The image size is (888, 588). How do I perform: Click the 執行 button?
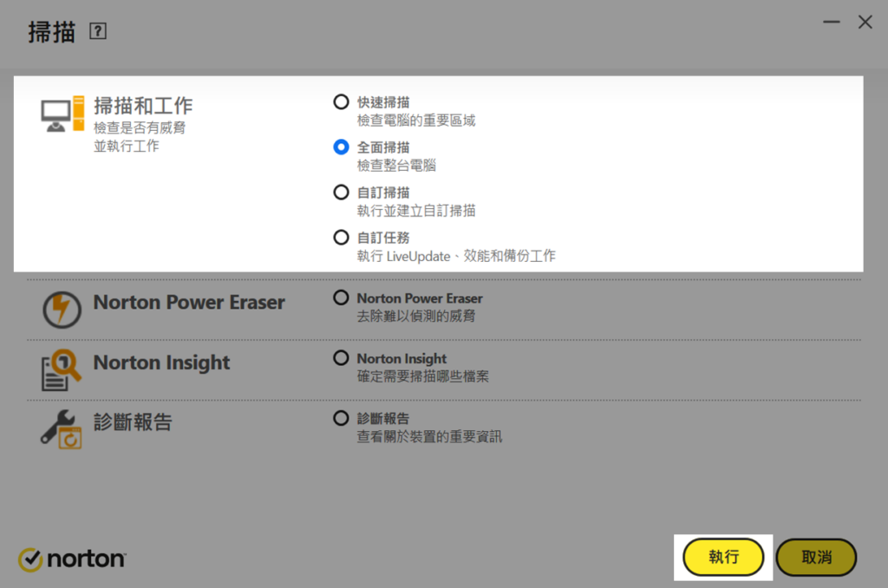[723, 558]
